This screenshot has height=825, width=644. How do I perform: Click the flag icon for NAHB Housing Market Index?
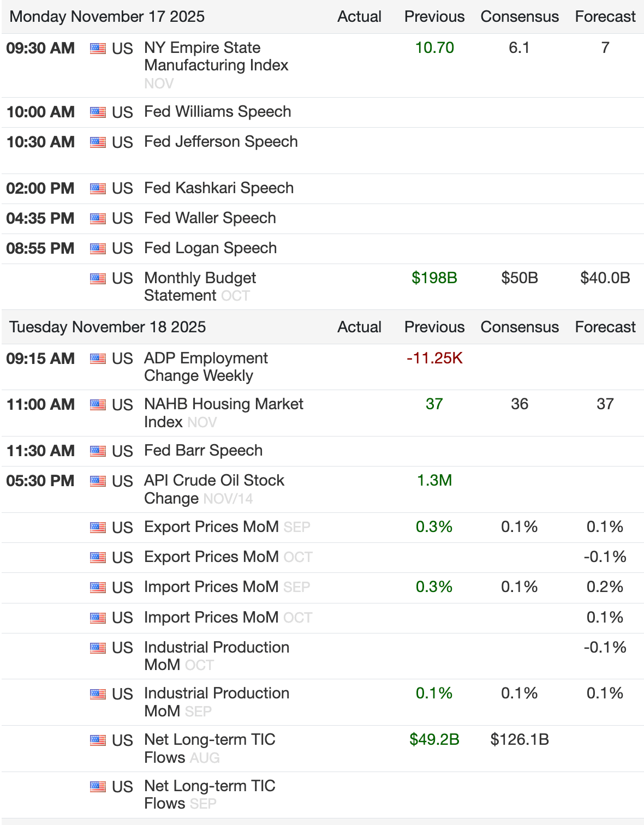click(x=98, y=405)
